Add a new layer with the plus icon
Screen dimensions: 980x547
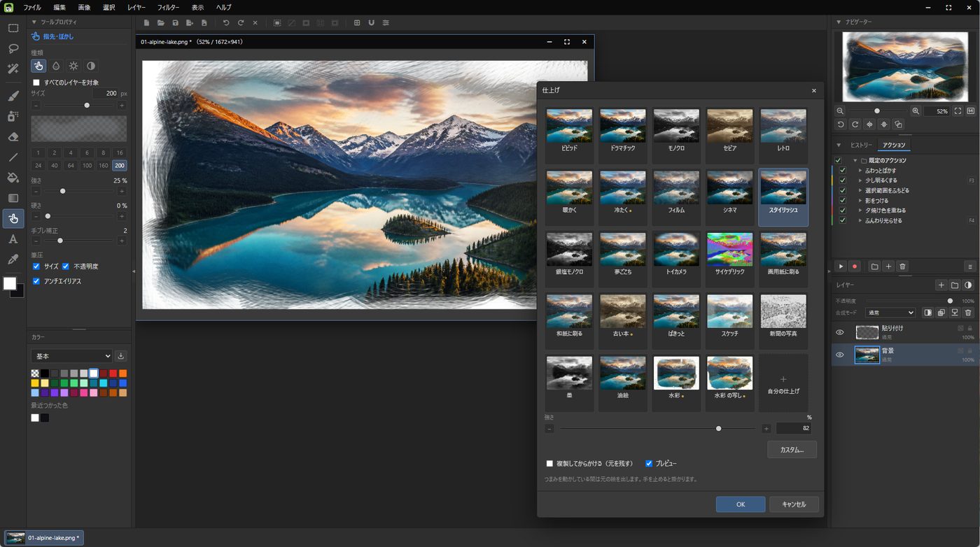coord(941,285)
